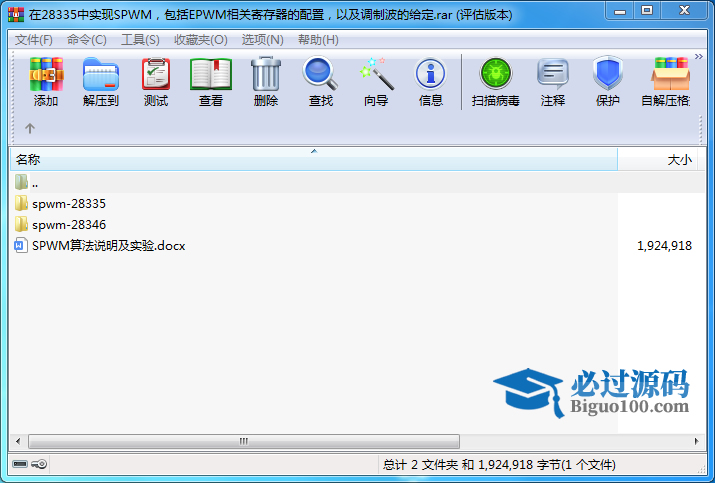Sort by the Size (大小) column header

coord(658,160)
